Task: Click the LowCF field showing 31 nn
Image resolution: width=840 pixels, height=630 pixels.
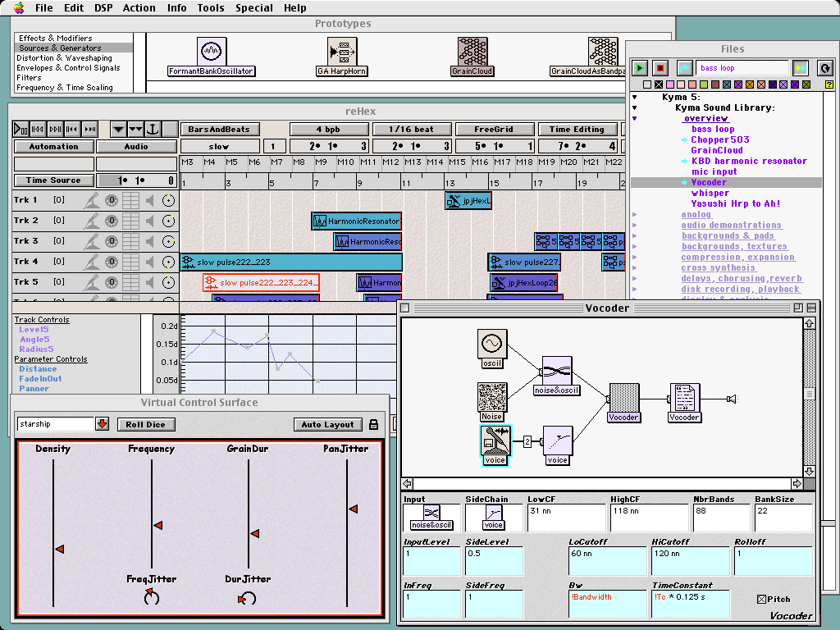Action: pyautogui.click(x=566, y=518)
